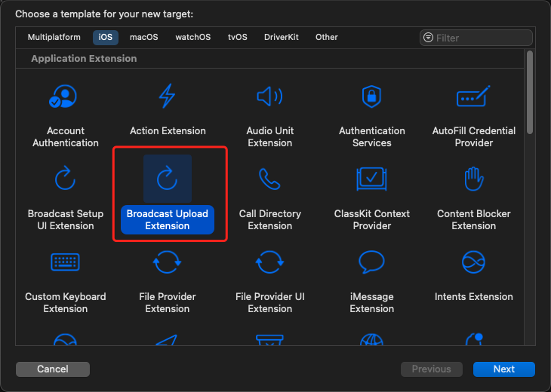Image resolution: width=551 pixels, height=392 pixels.
Task: Choose the Broadcast Setup UI Extension icon
Action: pos(65,179)
